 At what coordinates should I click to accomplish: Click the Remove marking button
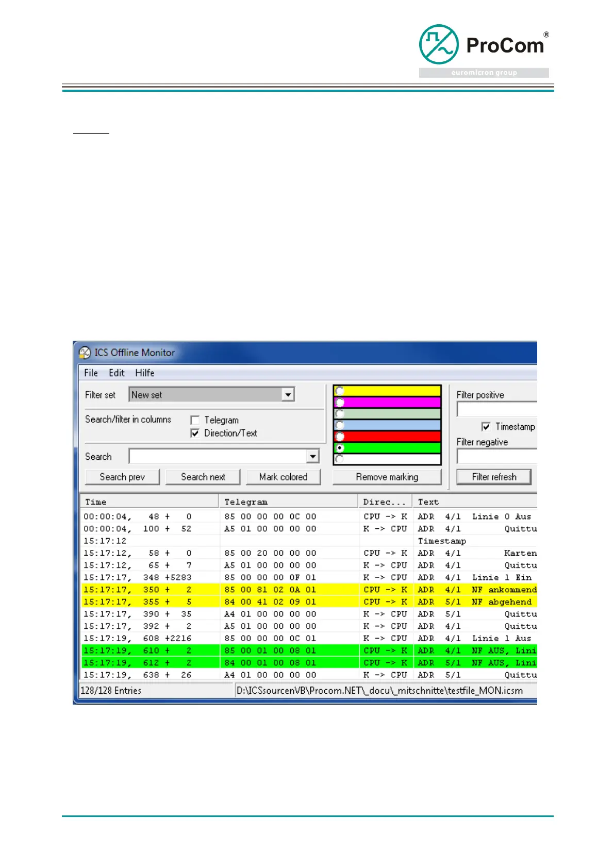(x=387, y=477)
